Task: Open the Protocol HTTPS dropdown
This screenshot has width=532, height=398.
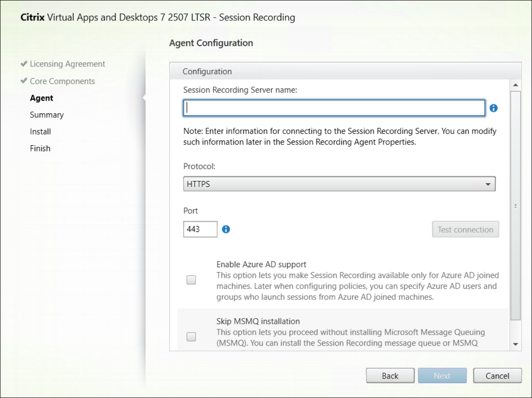Action: [x=339, y=184]
